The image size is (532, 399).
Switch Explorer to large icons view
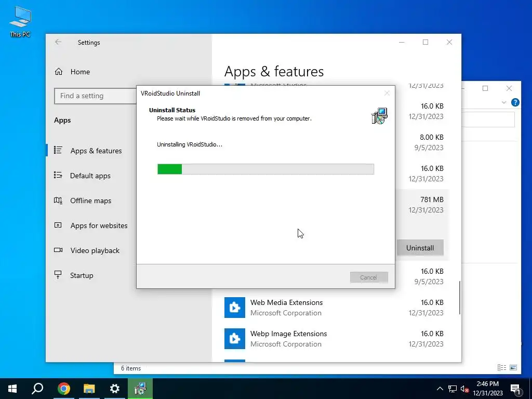pos(513,368)
